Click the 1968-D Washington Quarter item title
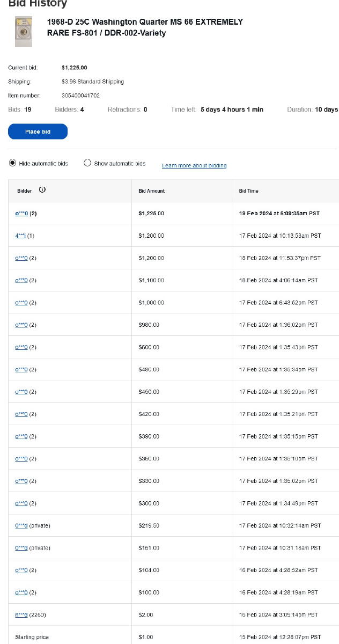 click(x=145, y=27)
